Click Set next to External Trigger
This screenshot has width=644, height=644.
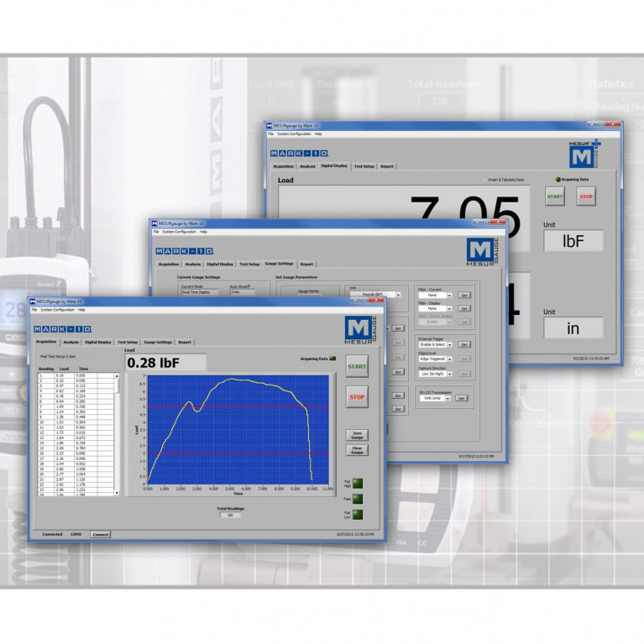(x=464, y=344)
